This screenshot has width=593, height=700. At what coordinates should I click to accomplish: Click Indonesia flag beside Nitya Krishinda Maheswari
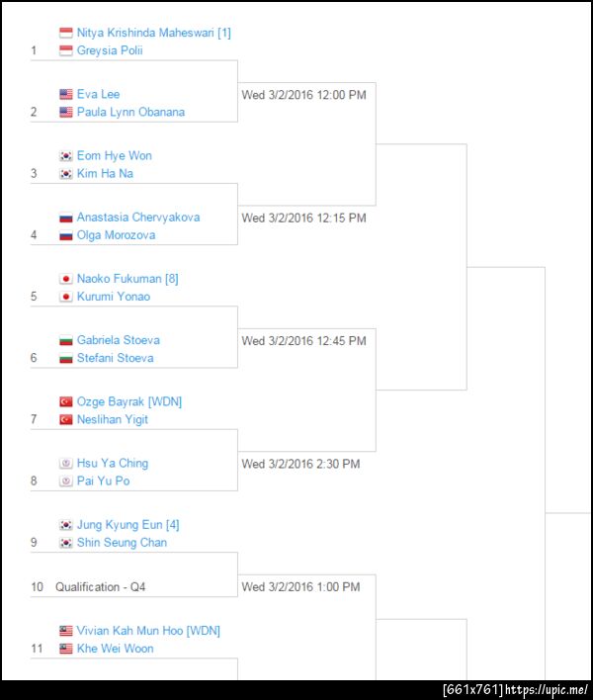pos(66,33)
